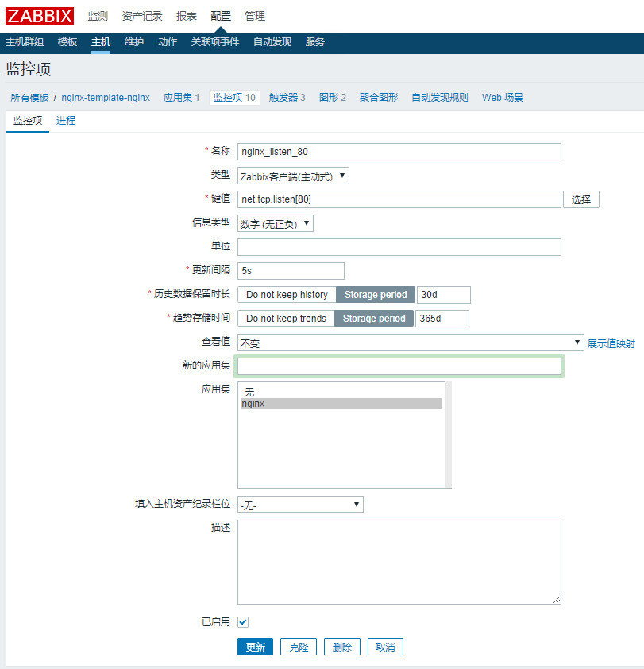Open 所有模板 breadcrumb link
Screen dimensions: 644x669
click(29, 98)
